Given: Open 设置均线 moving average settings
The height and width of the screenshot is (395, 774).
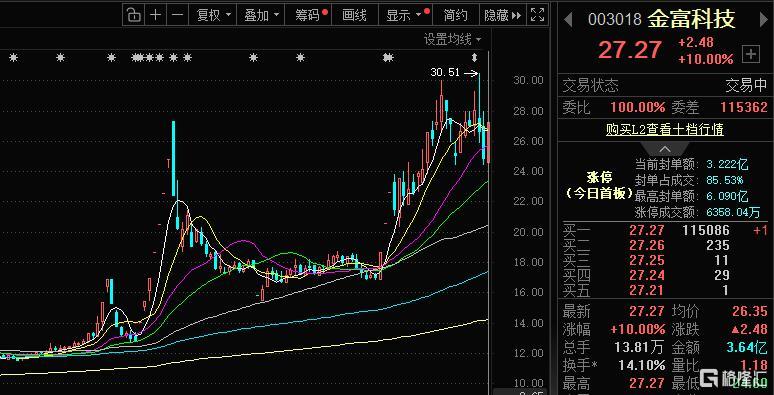Looking at the screenshot, I should pos(452,40).
